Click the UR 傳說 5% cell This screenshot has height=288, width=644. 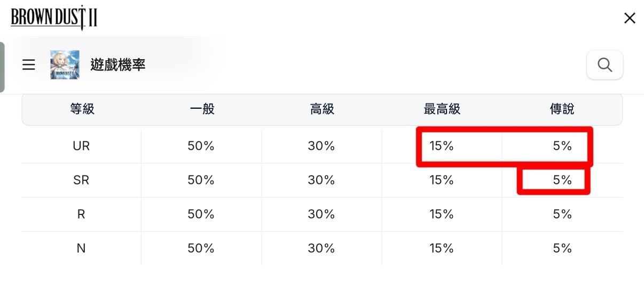pyautogui.click(x=562, y=146)
